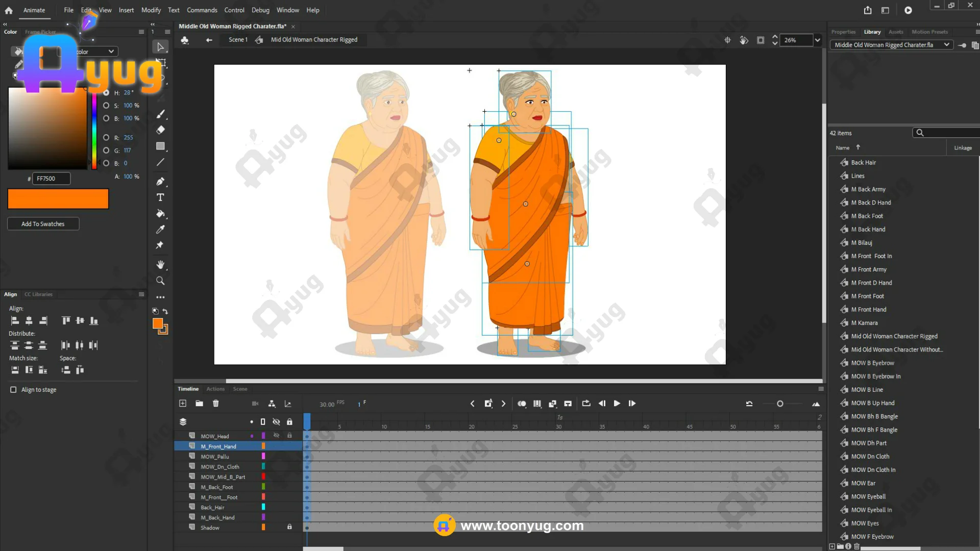Select the H hue radio button

point(106,93)
